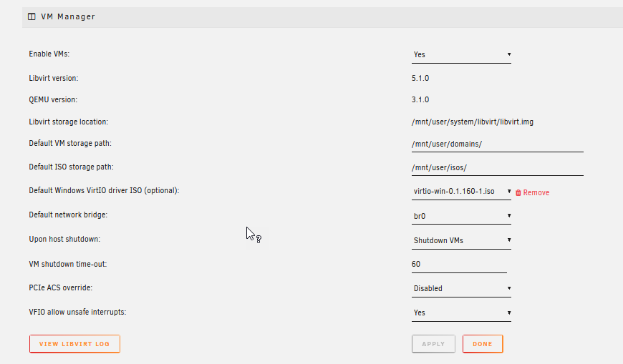Click the trash icon beside Remove
The width and height of the screenshot is (623, 364).
pos(518,192)
